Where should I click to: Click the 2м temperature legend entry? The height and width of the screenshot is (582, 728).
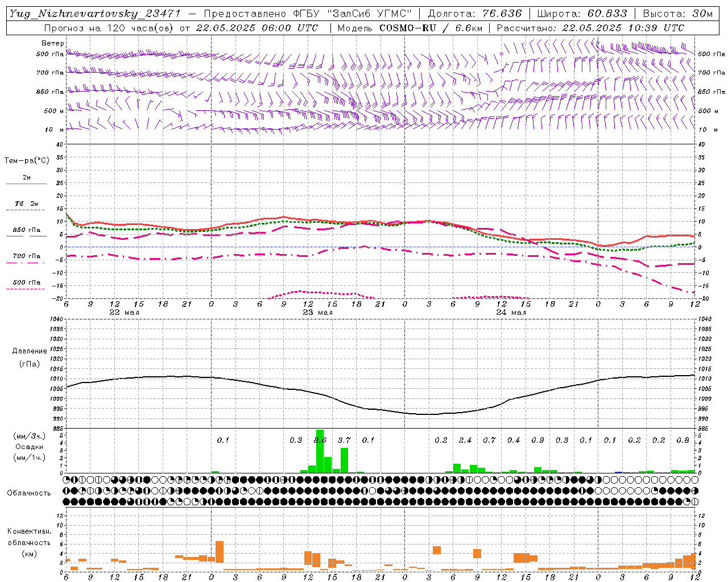click(27, 178)
